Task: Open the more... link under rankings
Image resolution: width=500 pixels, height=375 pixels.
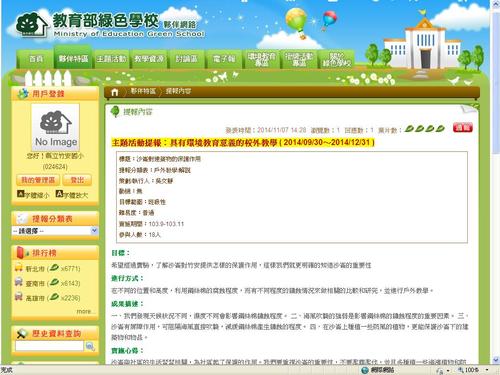Action: click(86, 311)
